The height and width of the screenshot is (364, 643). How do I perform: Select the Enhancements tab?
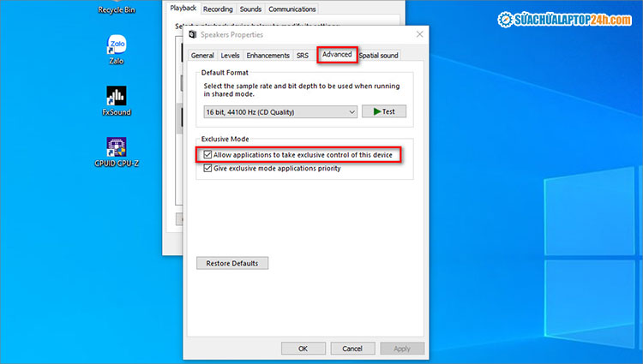pos(267,56)
